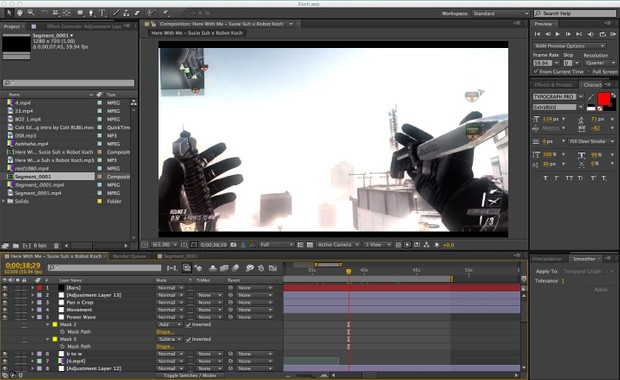Select the Puppet Pin tool
The image size is (620, 380).
(x=166, y=13)
